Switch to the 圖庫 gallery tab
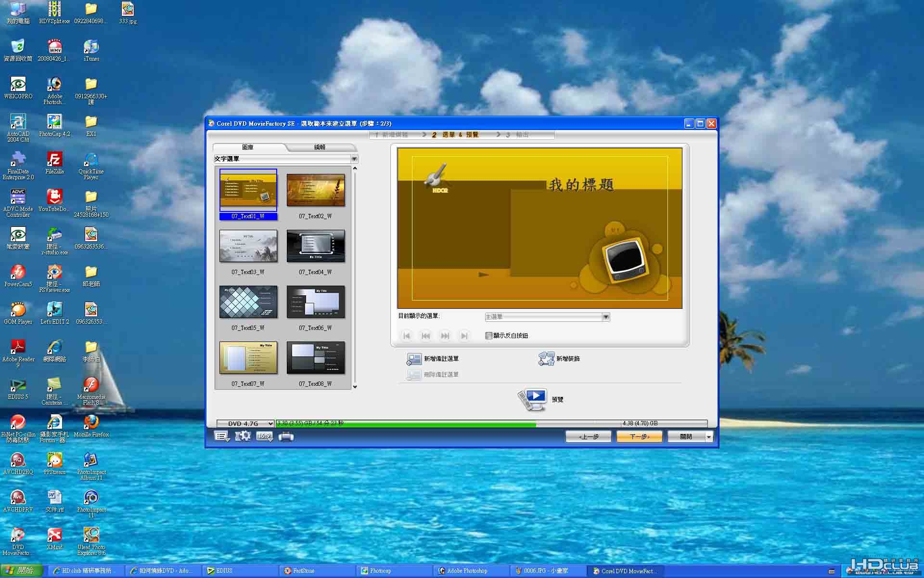The height and width of the screenshot is (578, 924). click(x=248, y=147)
